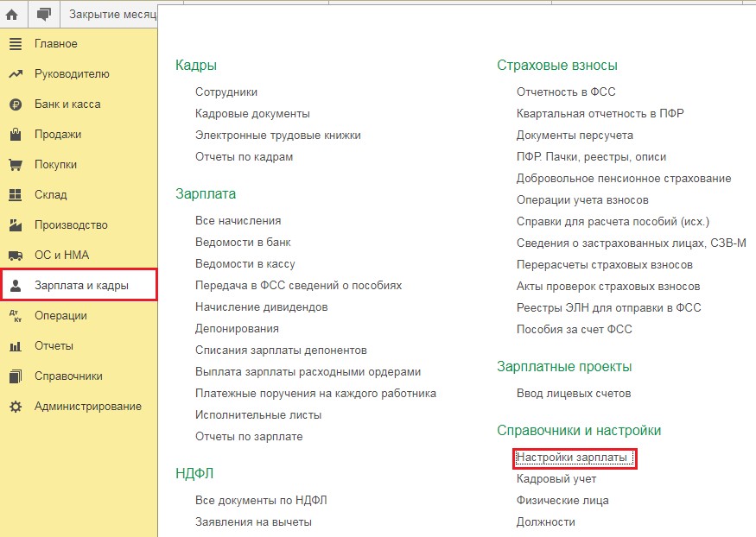This screenshot has width=756, height=537.
Task: Open Должности link
Action: (546, 522)
